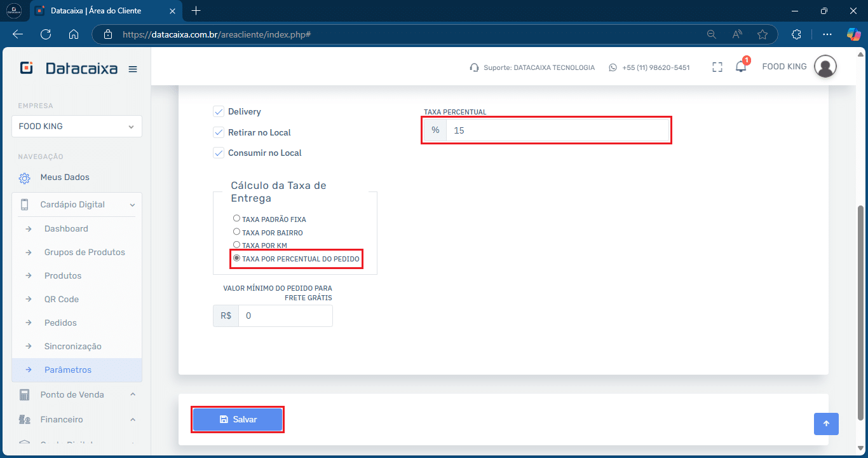The width and height of the screenshot is (868, 458).
Task: Toggle the hamburger sidebar menu icon
Action: (x=133, y=69)
